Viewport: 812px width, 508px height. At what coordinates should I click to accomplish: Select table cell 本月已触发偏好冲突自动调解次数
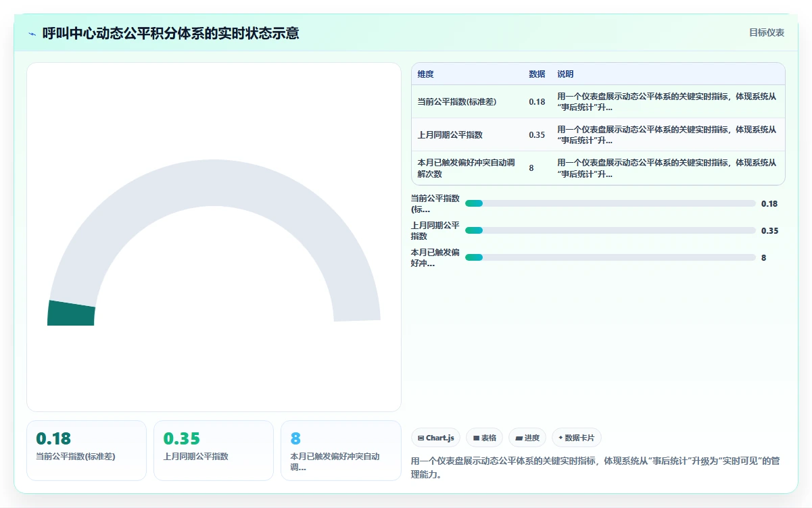pos(468,168)
